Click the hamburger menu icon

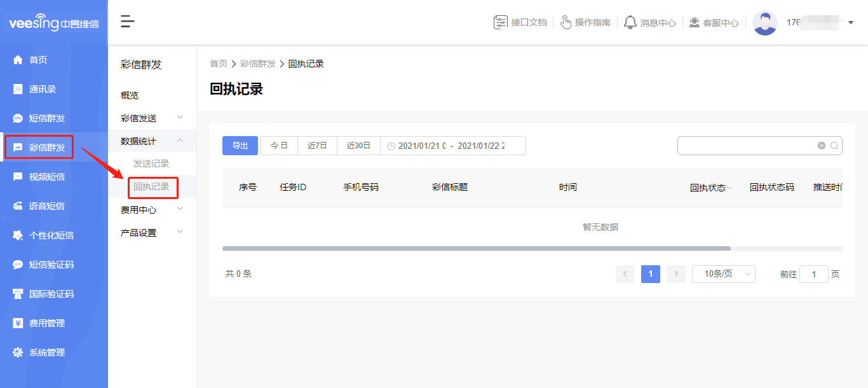point(127,21)
